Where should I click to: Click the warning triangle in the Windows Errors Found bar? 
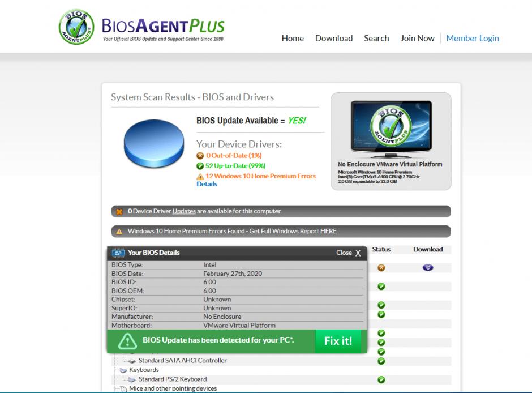click(x=119, y=232)
